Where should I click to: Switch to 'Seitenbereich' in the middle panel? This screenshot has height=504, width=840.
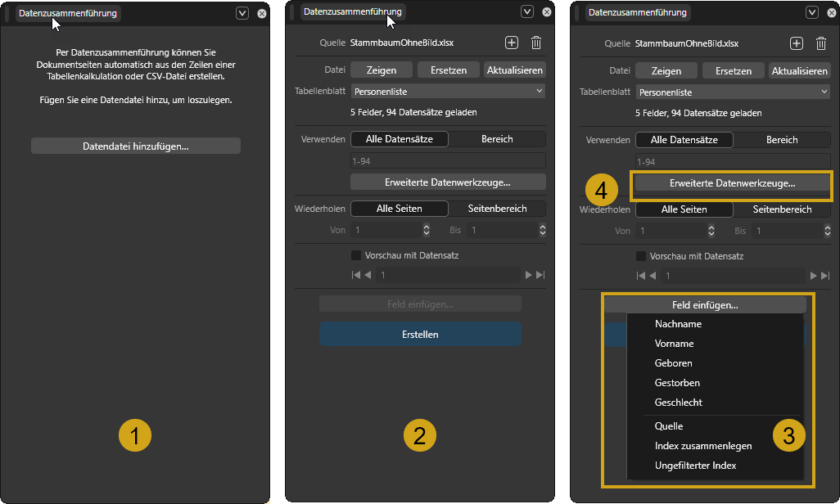click(x=497, y=209)
